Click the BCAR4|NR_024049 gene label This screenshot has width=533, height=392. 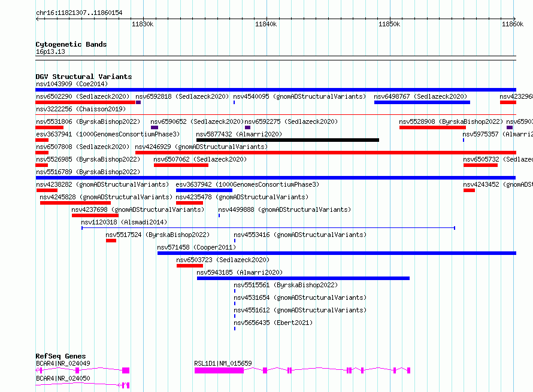tap(63, 363)
